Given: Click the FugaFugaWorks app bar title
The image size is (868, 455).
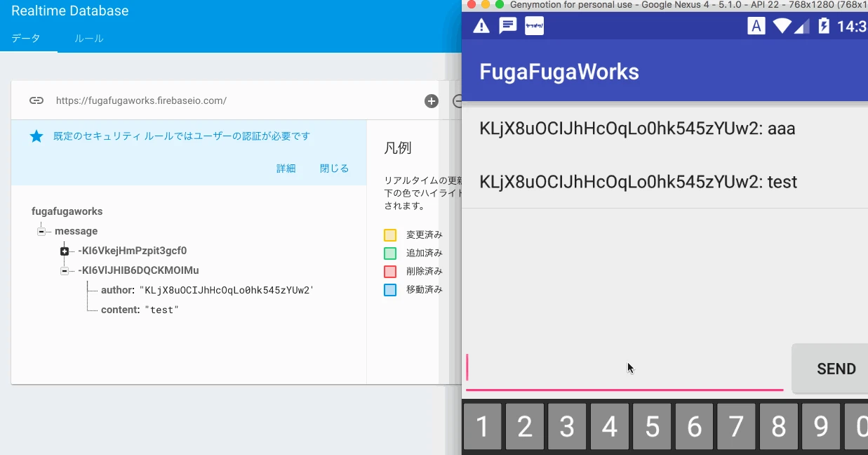Looking at the screenshot, I should [559, 72].
